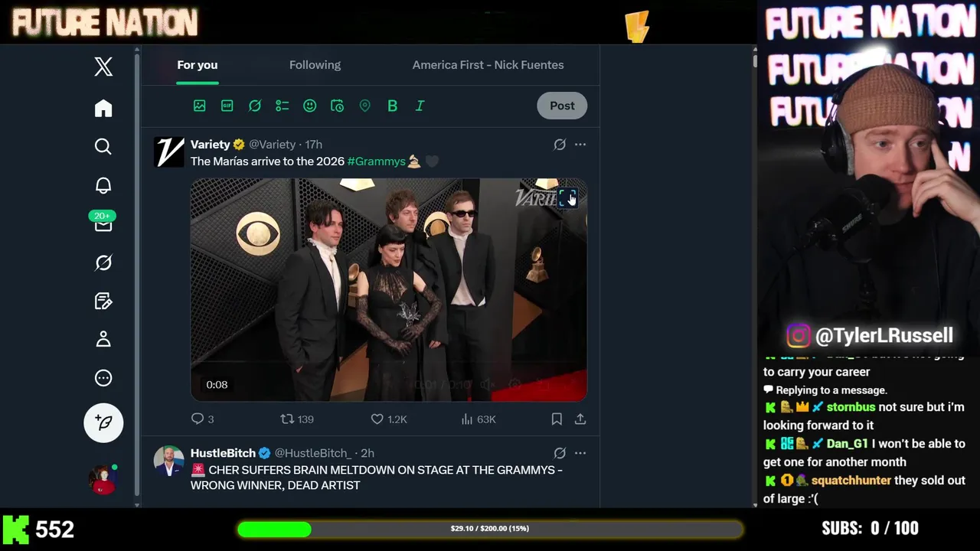
Task: View analytics 63K on Variety post
Action: (x=479, y=419)
